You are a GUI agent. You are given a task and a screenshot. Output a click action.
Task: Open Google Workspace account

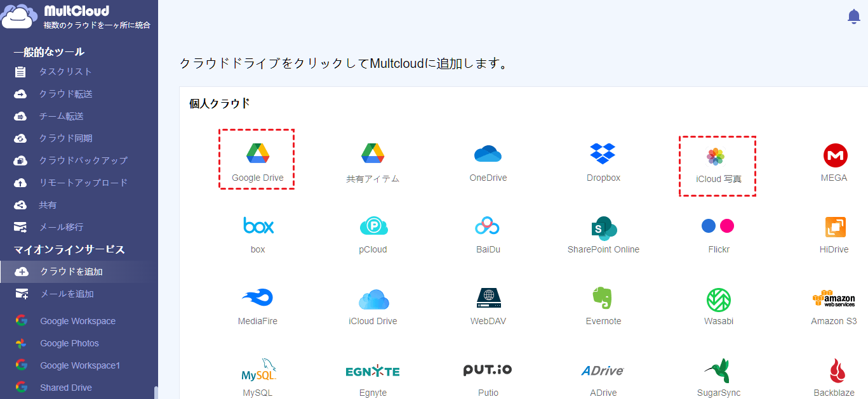coord(79,321)
